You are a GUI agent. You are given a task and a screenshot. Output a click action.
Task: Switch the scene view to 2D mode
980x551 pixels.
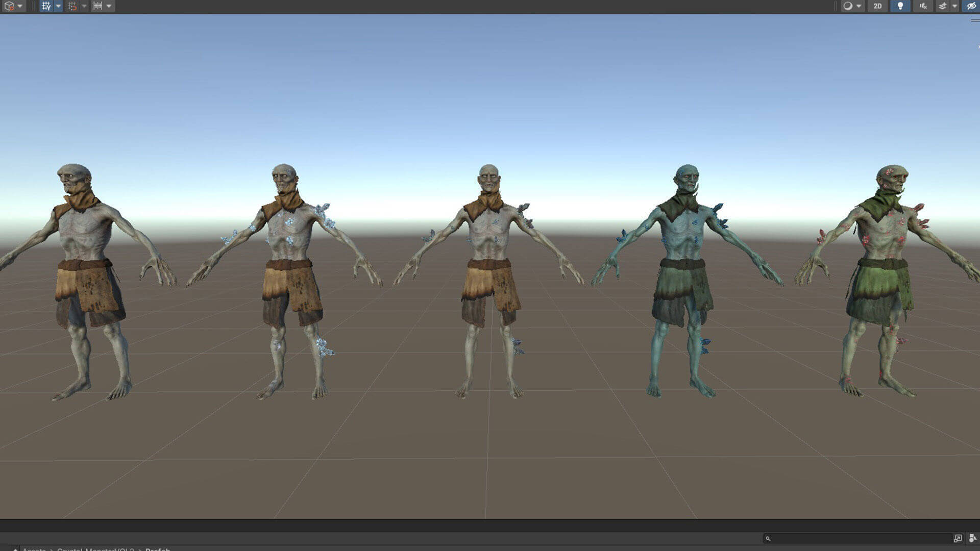pyautogui.click(x=877, y=6)
